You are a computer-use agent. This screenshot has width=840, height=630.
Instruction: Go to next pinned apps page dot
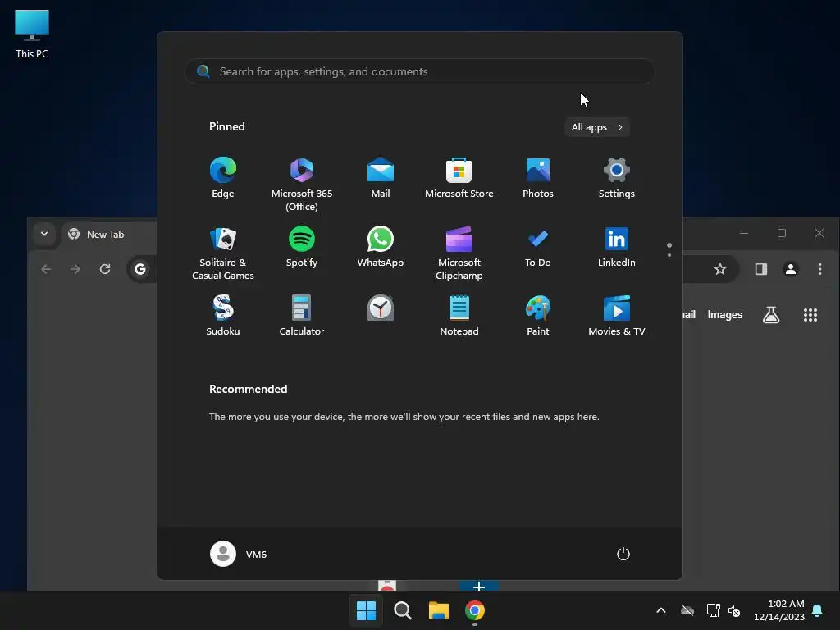(669, 255)
